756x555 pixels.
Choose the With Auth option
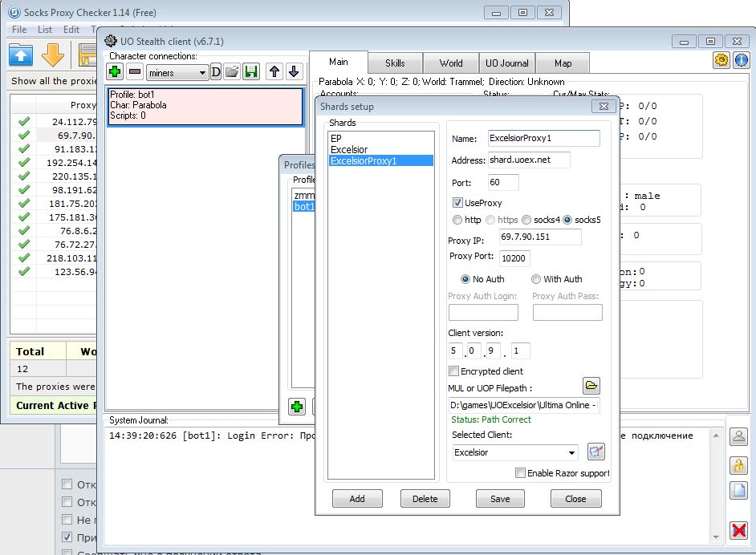(x=536, y=279)
